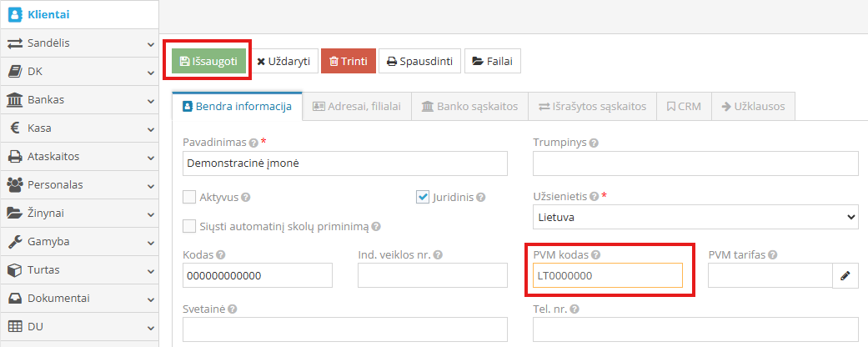Click the Spausdinti print button
Image resolution: width=868 pixels, height=347 pixels.
coord(419,61)
